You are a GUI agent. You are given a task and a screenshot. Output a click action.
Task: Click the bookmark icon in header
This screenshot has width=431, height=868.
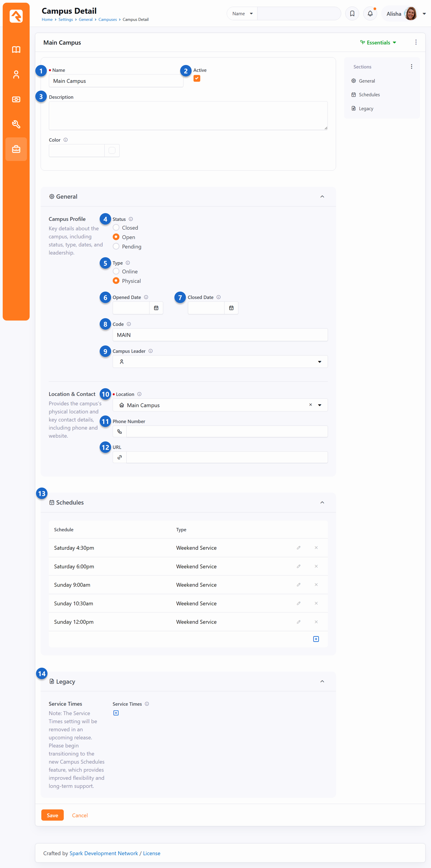[352, 14]
